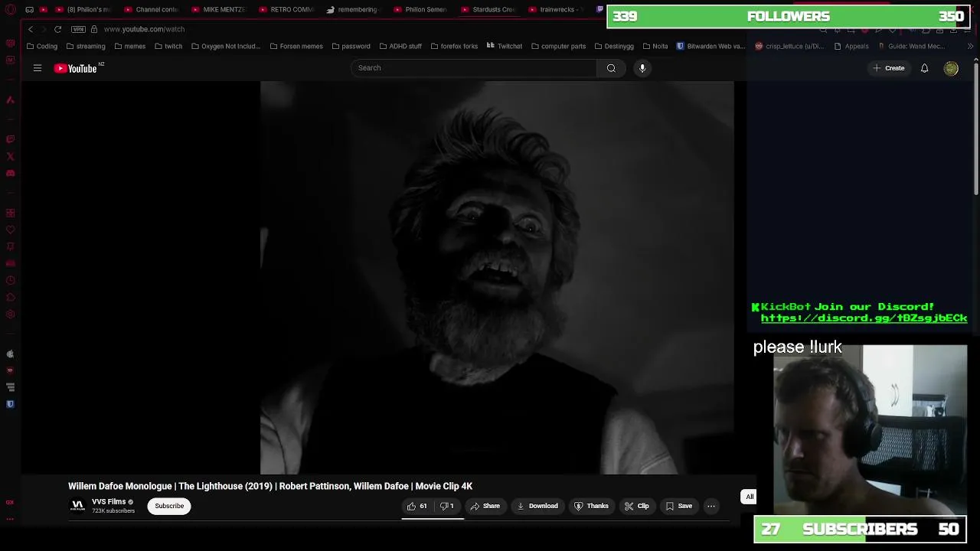Go back in browser history

click(31, 29)
